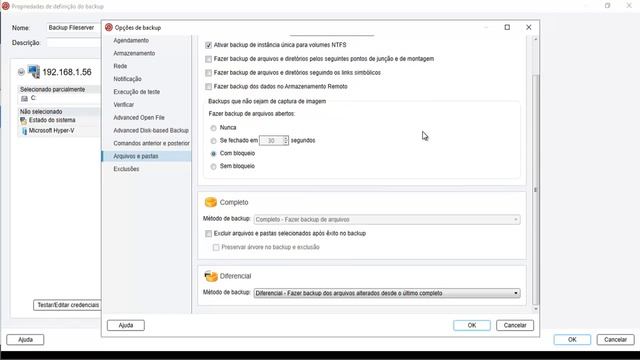This screenshot has width=640, height=360.
Task: Open the Verificar section
Action: point(124,105)
